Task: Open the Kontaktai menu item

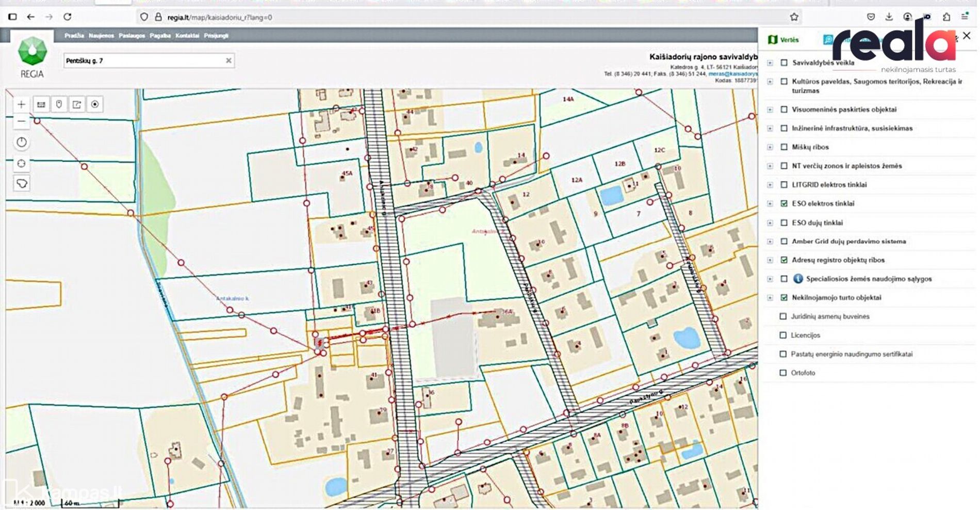Action: click(x=187, y=36)
